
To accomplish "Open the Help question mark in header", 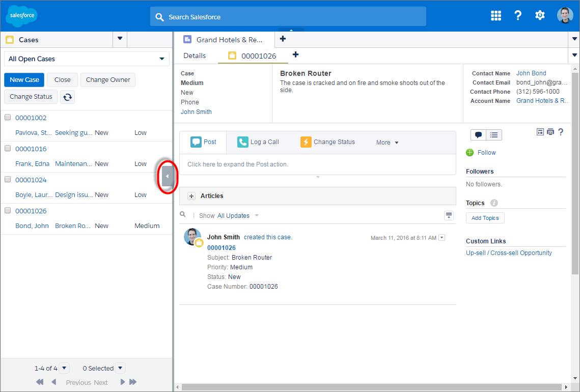I will [x=518, y=16].
